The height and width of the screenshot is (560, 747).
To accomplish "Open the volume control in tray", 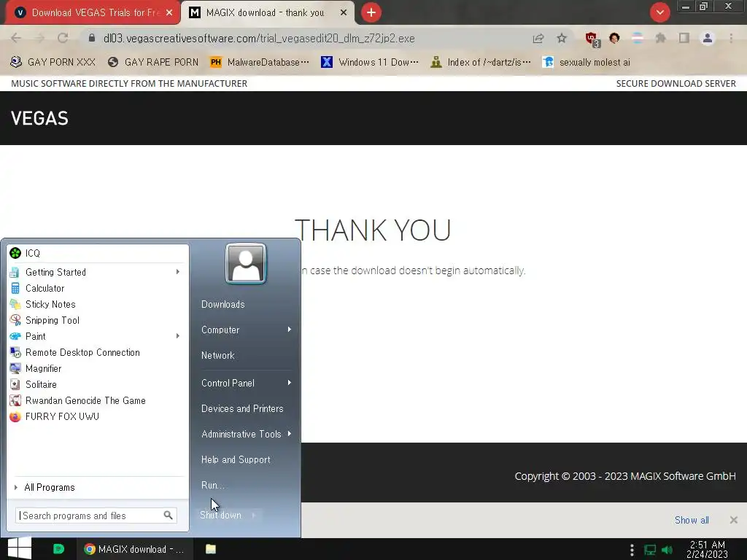I will [x=667, y=550].
